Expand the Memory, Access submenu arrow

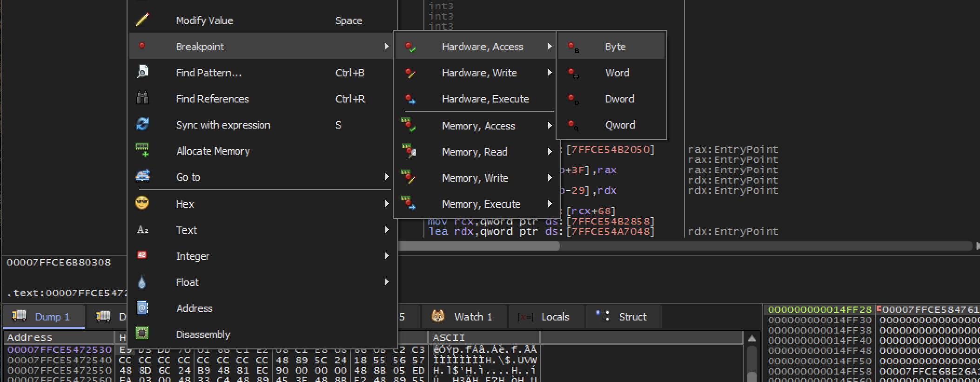click(x=550, y=125)
